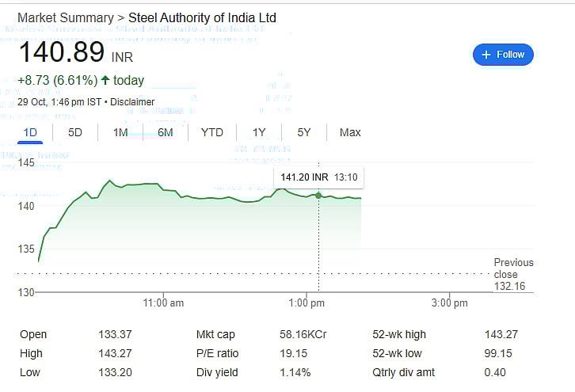Open the 6M chart range

pos(165,132)
